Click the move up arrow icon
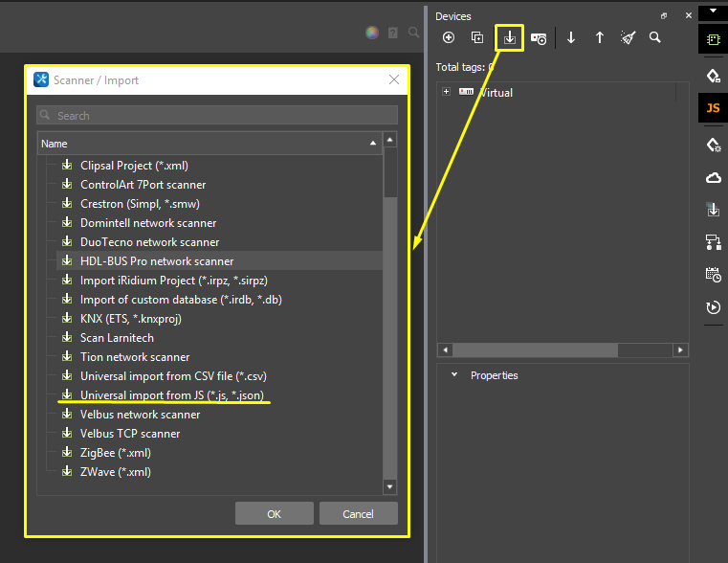The image size is (728, 563). tap(600, 37)
